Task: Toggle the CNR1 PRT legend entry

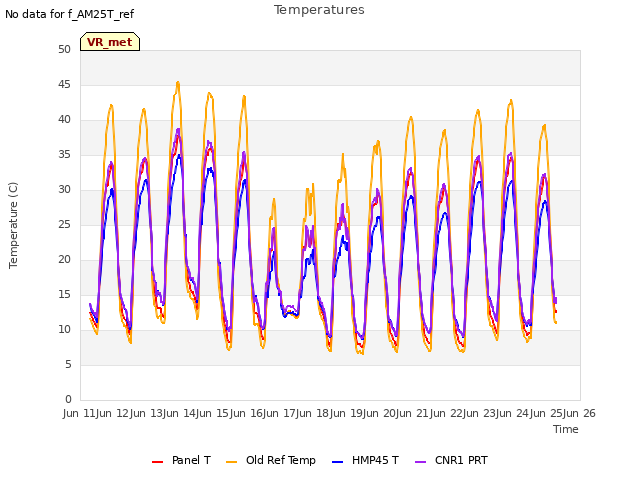Action: (x=451, y=460)
